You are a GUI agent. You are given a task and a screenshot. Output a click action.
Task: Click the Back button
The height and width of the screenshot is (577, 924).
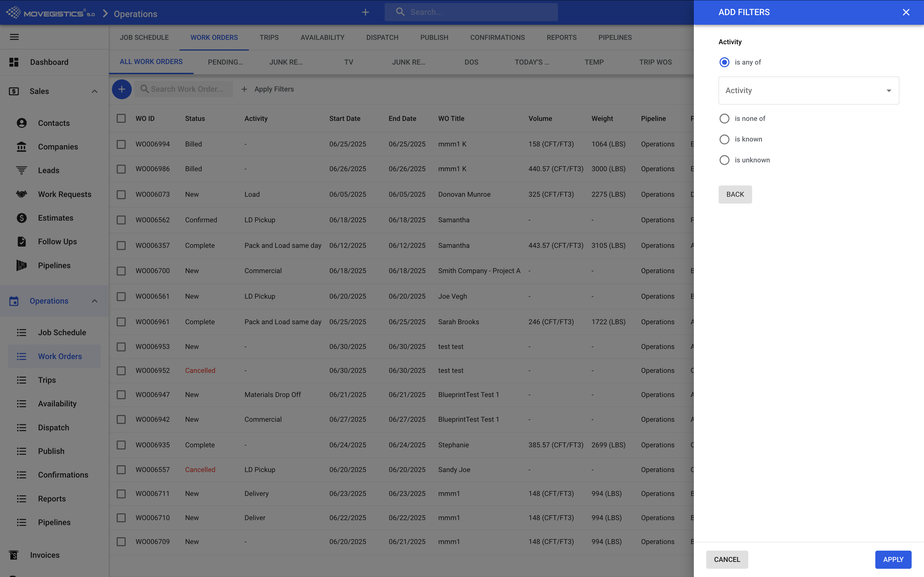pyautogui.click(x=735, y=194)
